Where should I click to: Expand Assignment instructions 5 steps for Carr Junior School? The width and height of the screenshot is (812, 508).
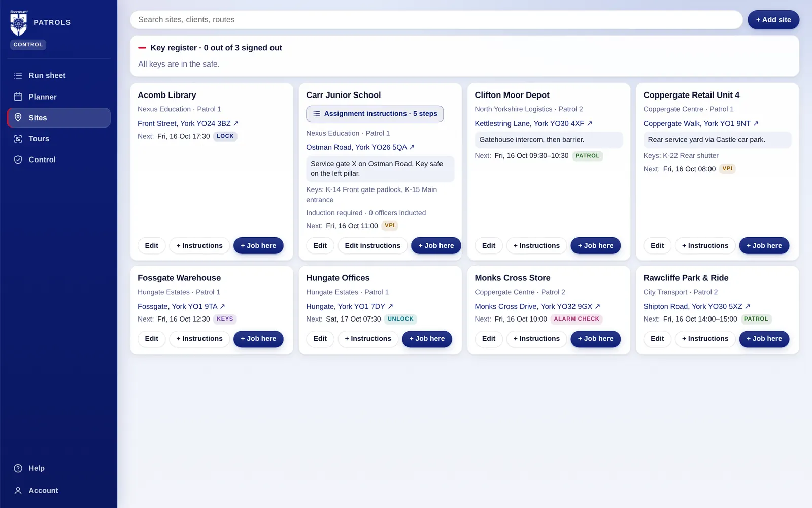(x=375, y=114)
